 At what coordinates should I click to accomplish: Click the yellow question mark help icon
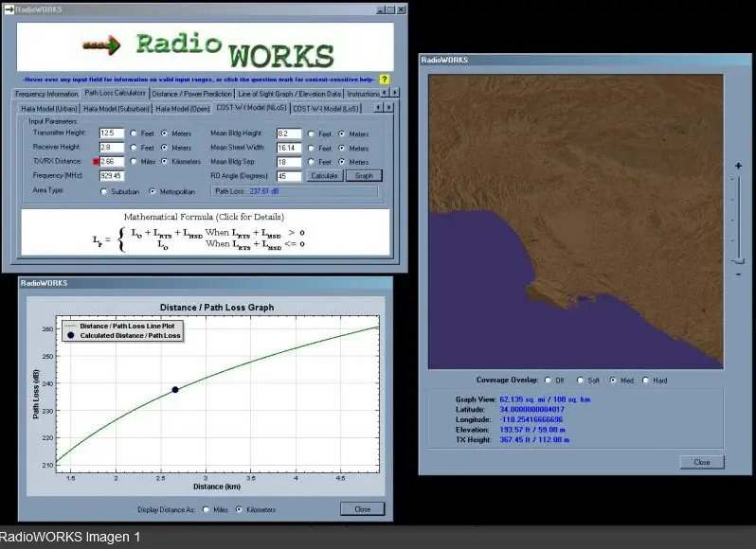pyautogui.click(x=385, y=80)
